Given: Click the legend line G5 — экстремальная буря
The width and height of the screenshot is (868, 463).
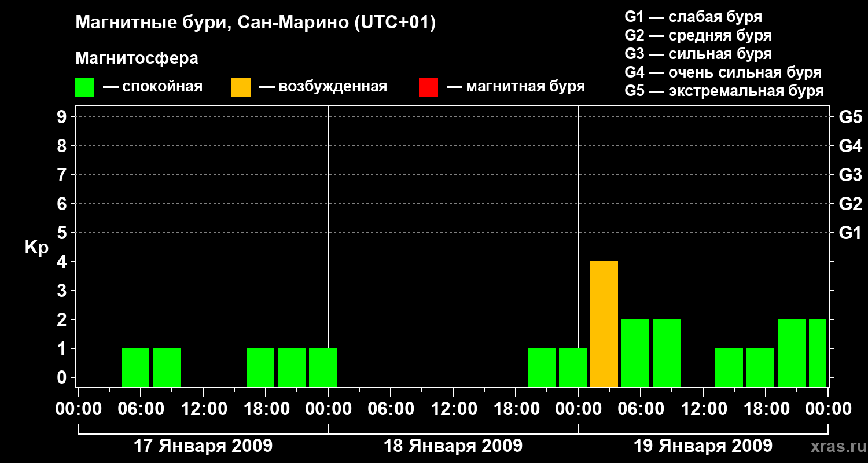Looking at the screenshot, I should [724, 91].
